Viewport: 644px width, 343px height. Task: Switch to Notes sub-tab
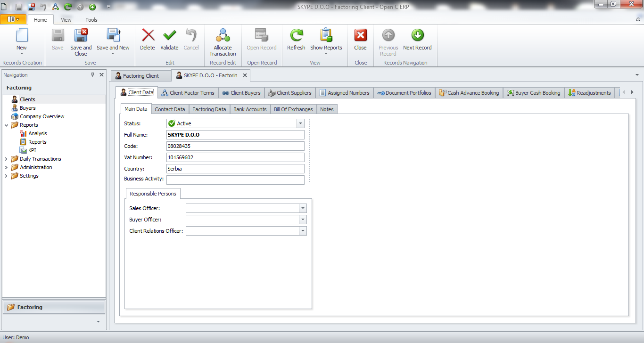(327, 109)
